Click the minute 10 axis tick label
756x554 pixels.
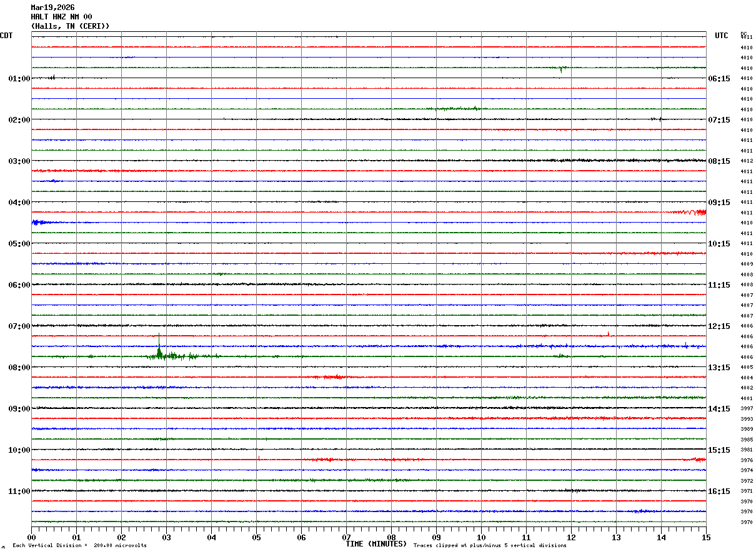[x=481, y=537]
